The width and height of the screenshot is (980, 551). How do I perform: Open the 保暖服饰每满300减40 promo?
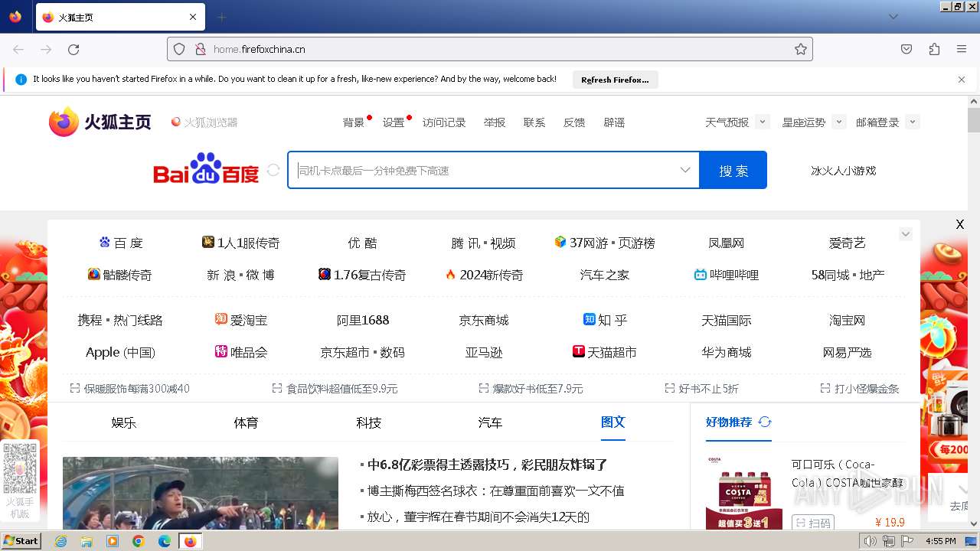coord(129,389)
